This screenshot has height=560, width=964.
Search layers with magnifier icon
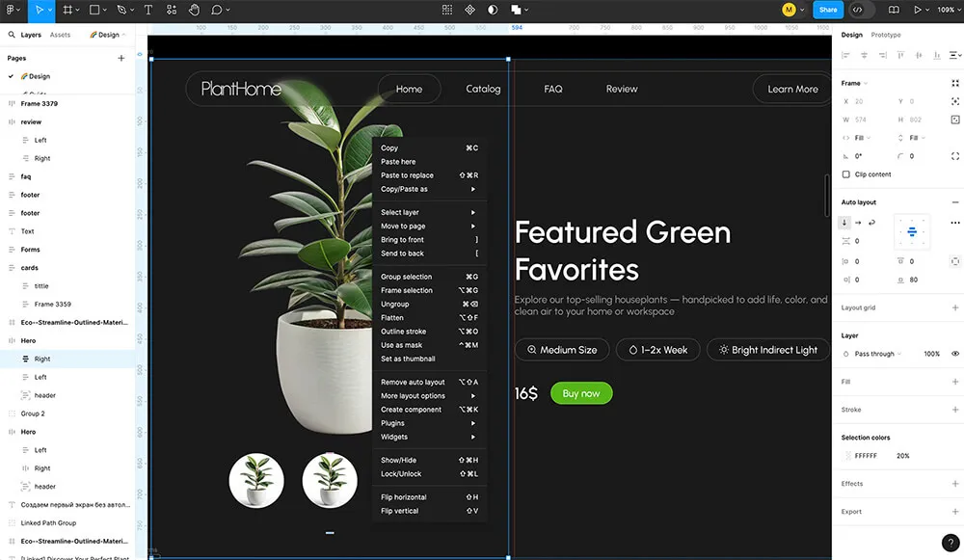(12, 35)
